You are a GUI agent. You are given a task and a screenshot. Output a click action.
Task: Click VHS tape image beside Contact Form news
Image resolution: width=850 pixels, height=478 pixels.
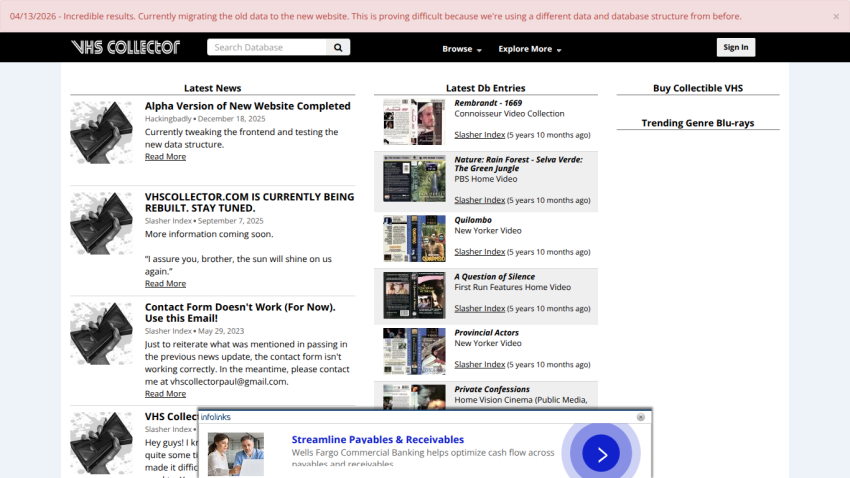101,333
